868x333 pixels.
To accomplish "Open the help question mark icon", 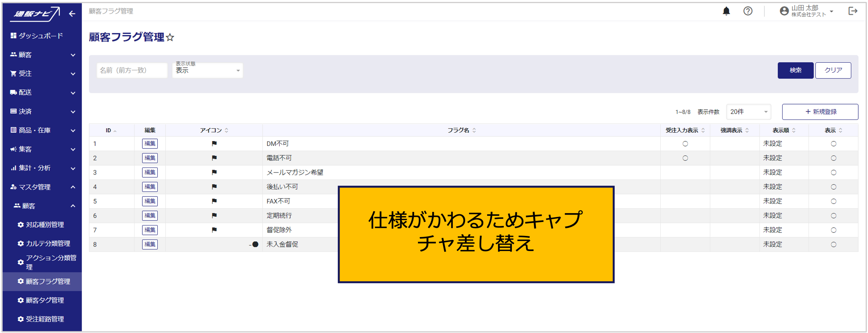I will [x=748, y=11].
